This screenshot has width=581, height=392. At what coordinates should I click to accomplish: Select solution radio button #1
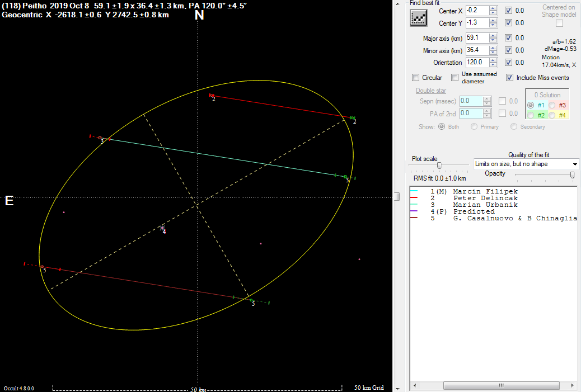tap(531, 105)
